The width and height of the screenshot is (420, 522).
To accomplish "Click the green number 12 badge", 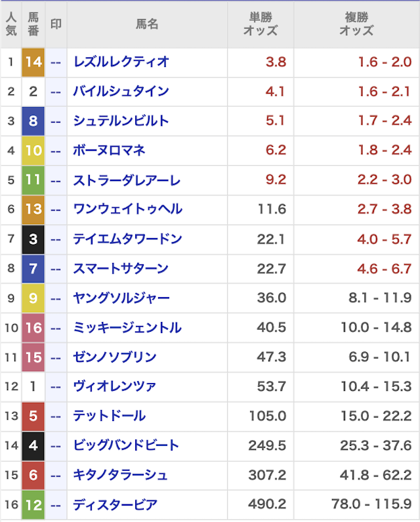I will pos(33,505).
